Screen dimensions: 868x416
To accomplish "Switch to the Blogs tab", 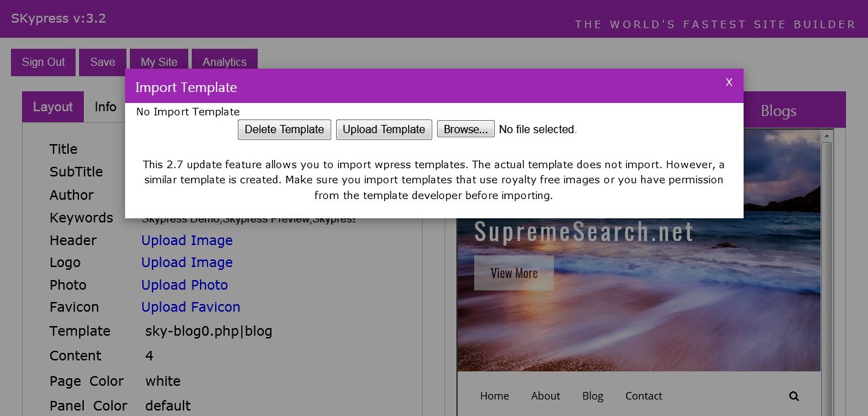I will pyautogui.click(x=779, y=111).
